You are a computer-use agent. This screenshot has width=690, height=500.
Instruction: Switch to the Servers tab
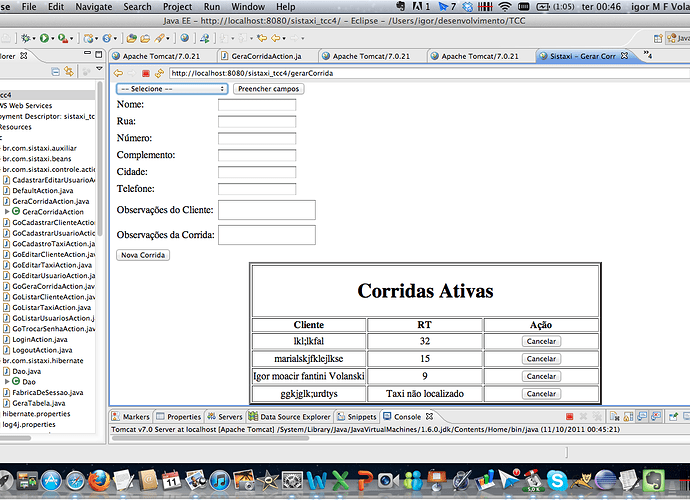pyautogui.click(x=225, y=416)
